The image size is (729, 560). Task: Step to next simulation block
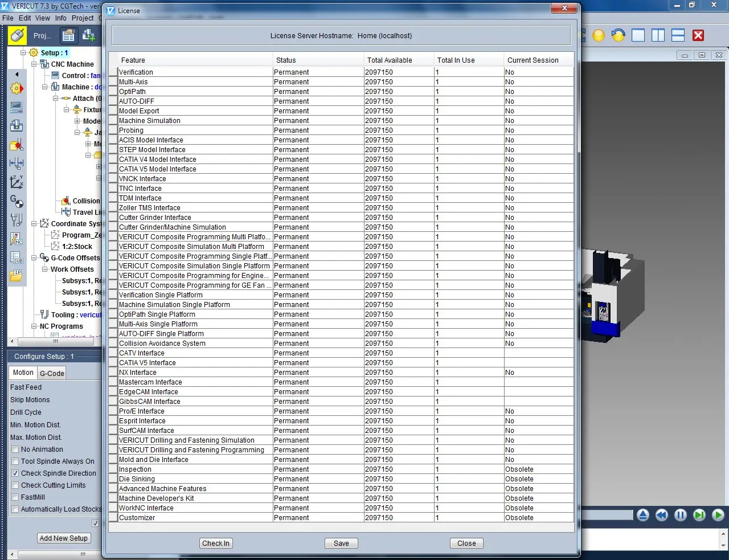(x=699, y=515)
